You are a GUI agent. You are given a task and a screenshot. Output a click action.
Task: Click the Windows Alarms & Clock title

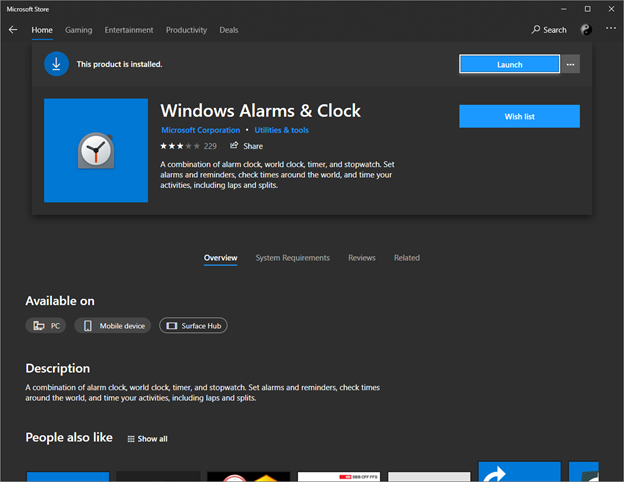pyautogui.click(x=260, y=111)
